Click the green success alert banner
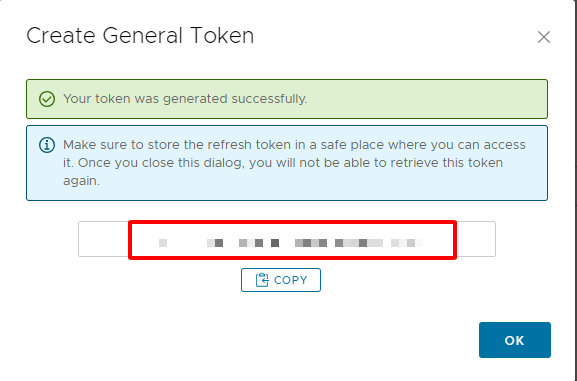Viewport: 577px width, 381px height. (x=287, y=99)
